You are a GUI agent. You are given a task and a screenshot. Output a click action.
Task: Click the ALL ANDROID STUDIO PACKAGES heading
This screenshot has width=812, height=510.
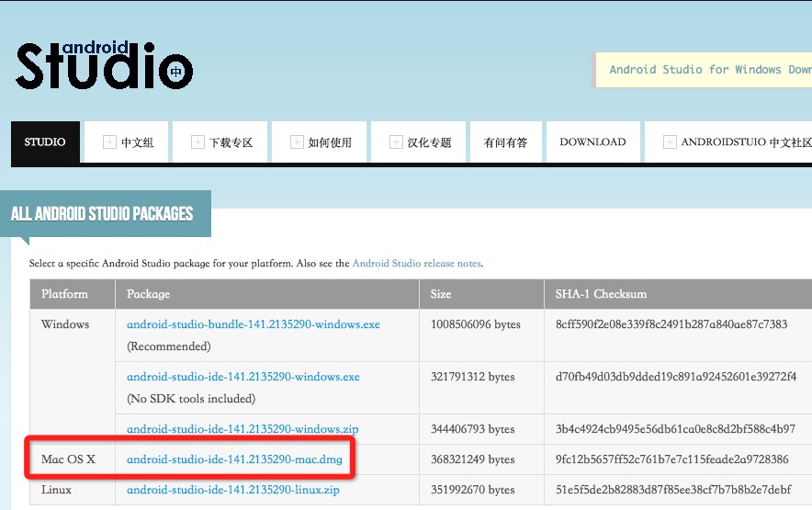pyautogui.click(x=102, y=213)
